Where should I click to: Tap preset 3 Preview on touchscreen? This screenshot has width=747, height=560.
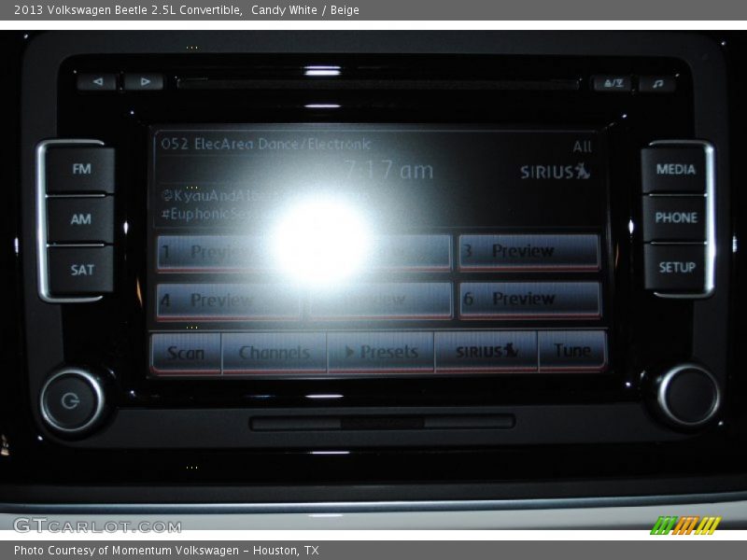tap(529, 251)
